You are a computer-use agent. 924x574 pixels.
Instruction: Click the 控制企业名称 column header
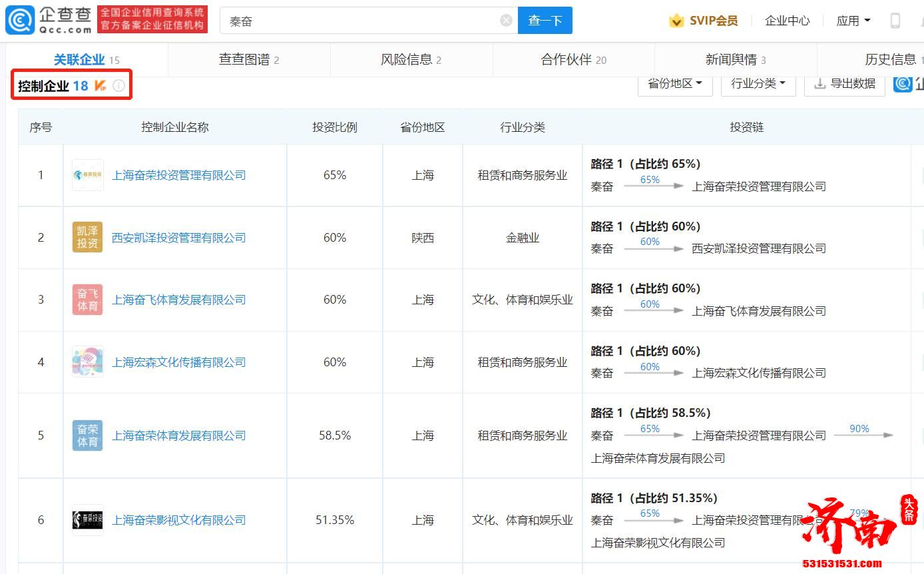click(x=175, y=127)
